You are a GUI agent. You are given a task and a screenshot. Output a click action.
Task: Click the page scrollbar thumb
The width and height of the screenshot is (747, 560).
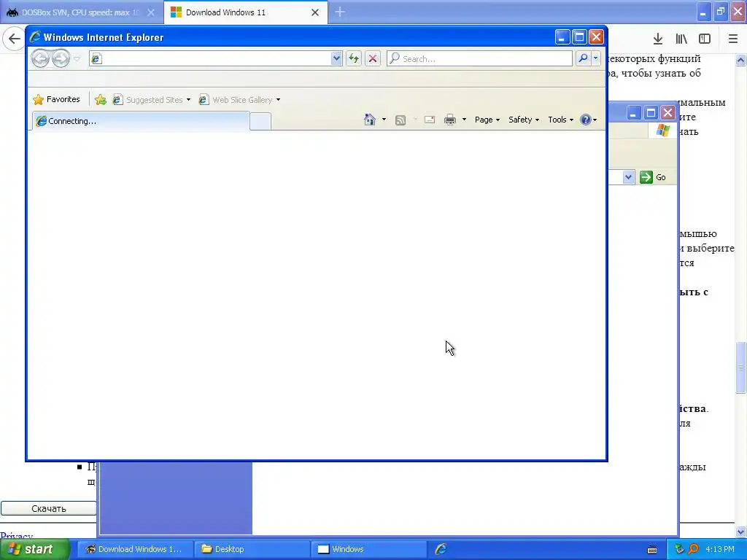tap(741, 367)
